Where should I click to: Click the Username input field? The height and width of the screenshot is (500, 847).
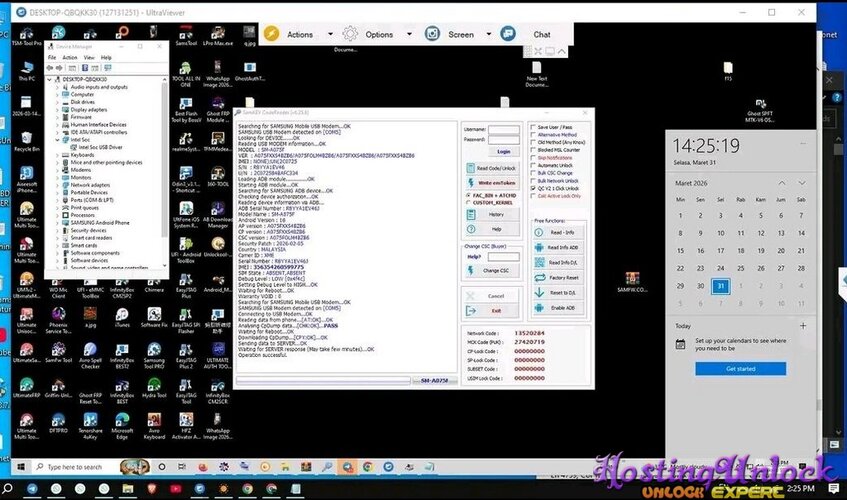pyautogui.click(x=503, y=130)
